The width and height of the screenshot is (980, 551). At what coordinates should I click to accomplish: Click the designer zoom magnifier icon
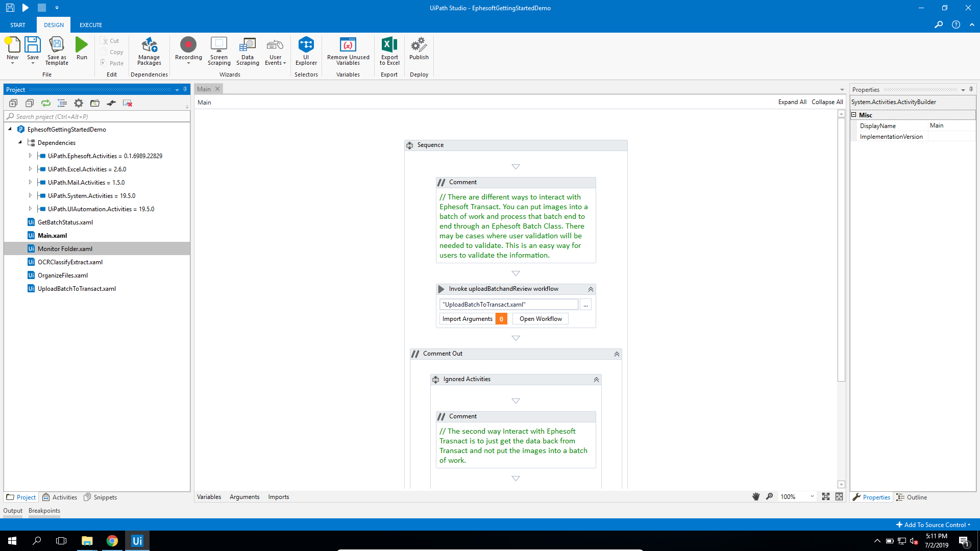[x=769, y=496]
